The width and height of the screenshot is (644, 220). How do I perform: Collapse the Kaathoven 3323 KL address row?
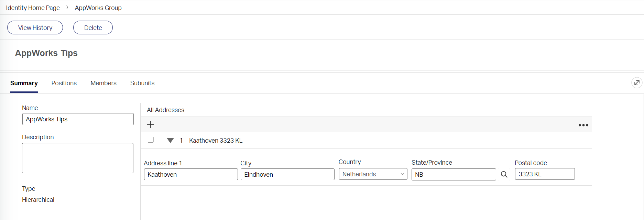170,140
